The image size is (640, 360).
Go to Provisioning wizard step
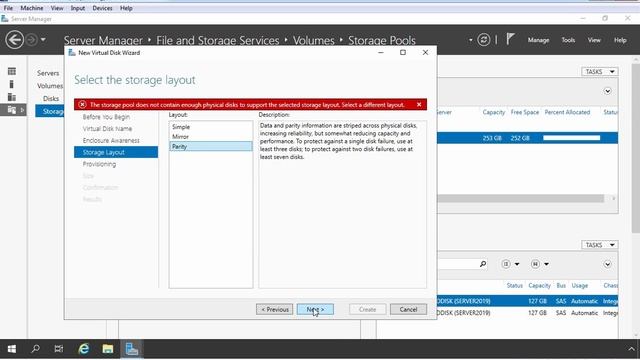coord(99,164)
